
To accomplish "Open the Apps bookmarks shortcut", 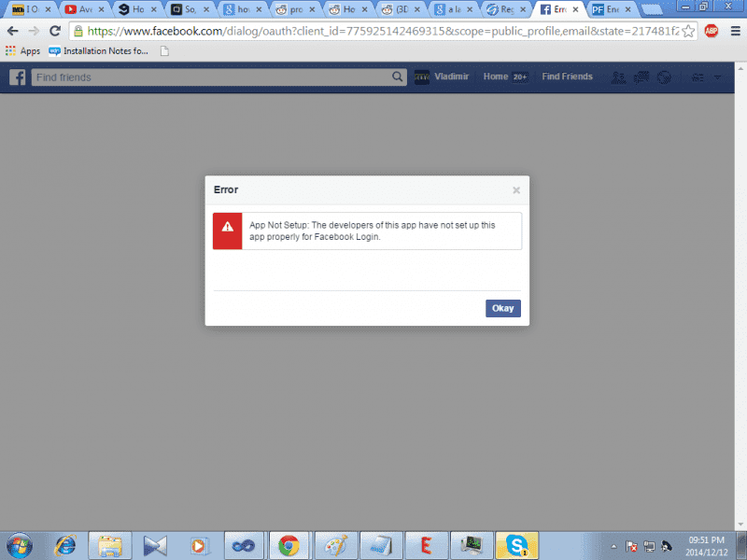I will [x=22, y=51].
